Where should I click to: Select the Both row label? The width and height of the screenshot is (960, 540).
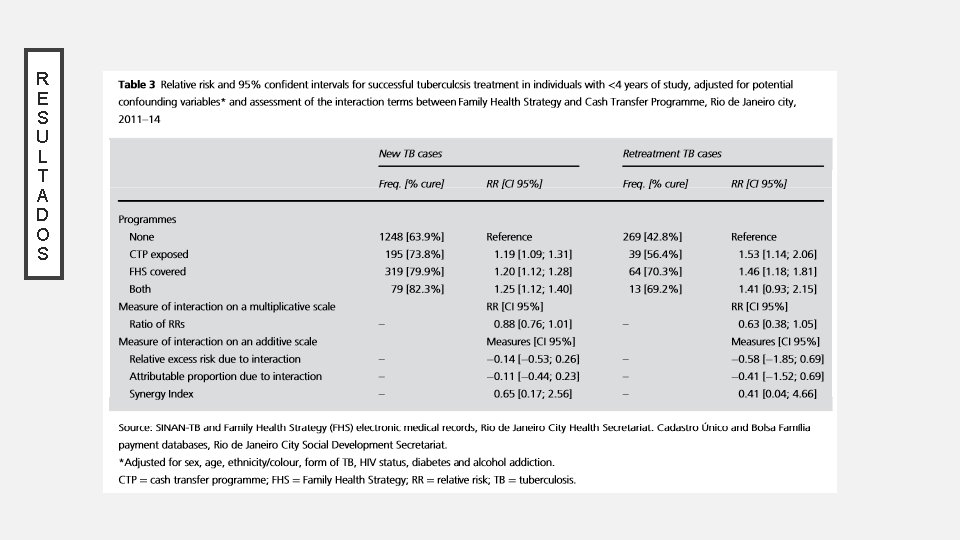point(140,289)
